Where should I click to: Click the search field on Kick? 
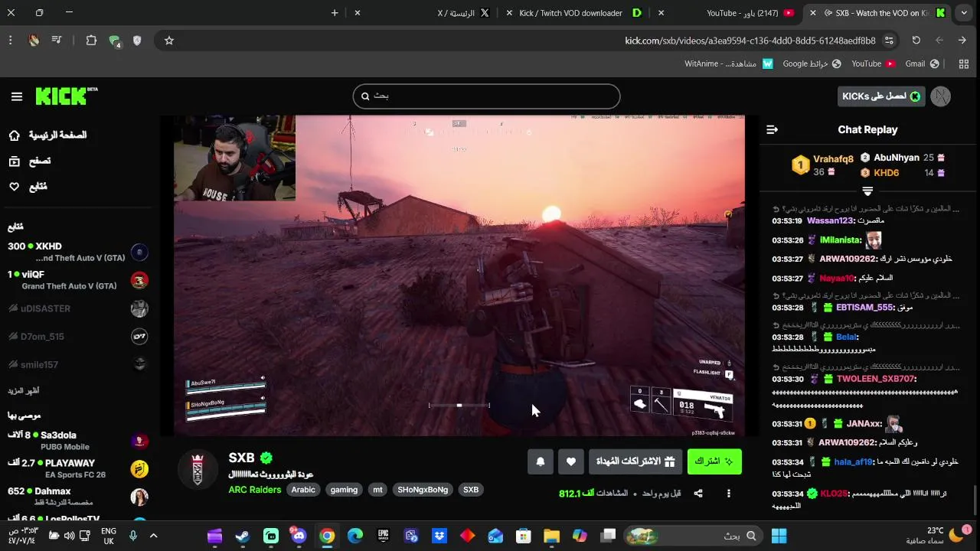click(x=486, y=96)
